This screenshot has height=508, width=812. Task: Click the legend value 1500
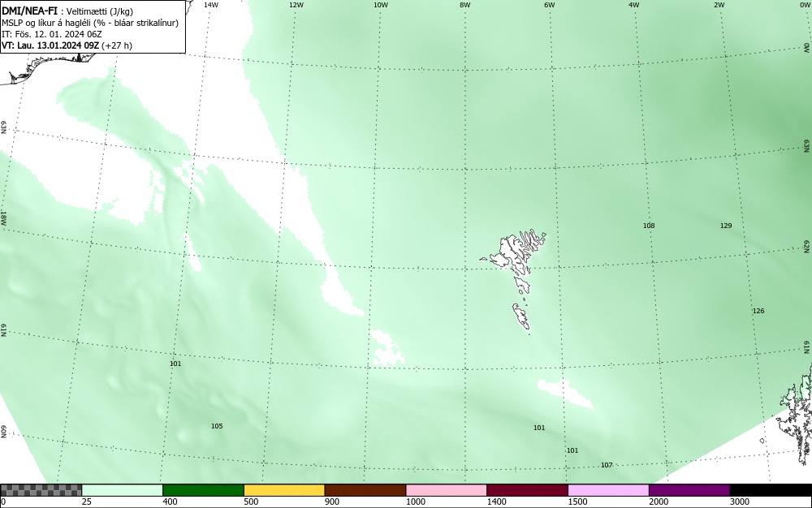pyautogui.click(x=577, y=502)
